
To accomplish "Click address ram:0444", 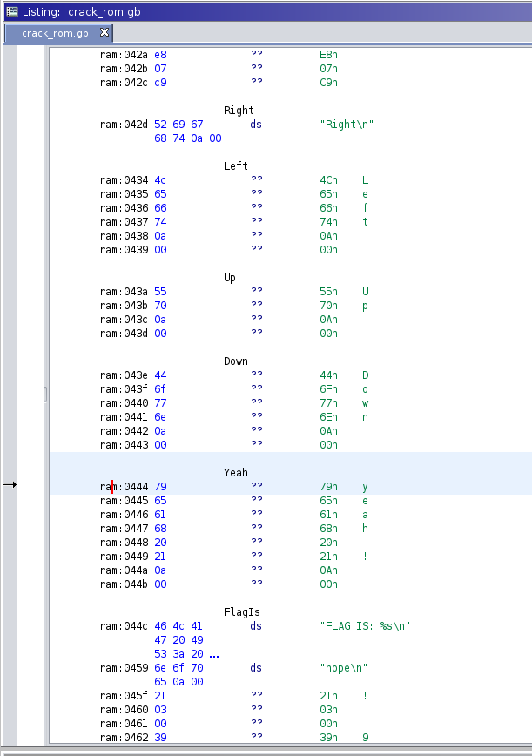I will [124, 487].
